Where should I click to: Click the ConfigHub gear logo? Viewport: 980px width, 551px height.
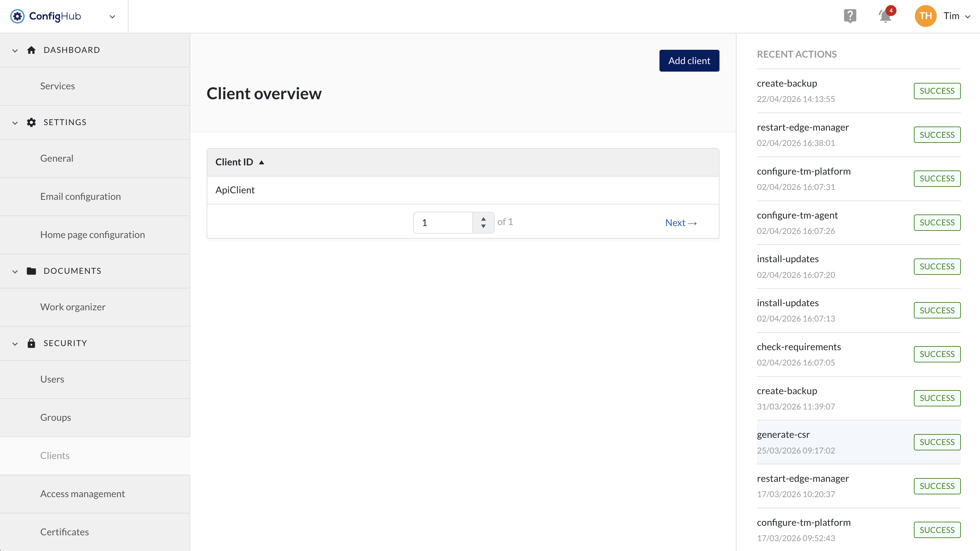(17, 16)
